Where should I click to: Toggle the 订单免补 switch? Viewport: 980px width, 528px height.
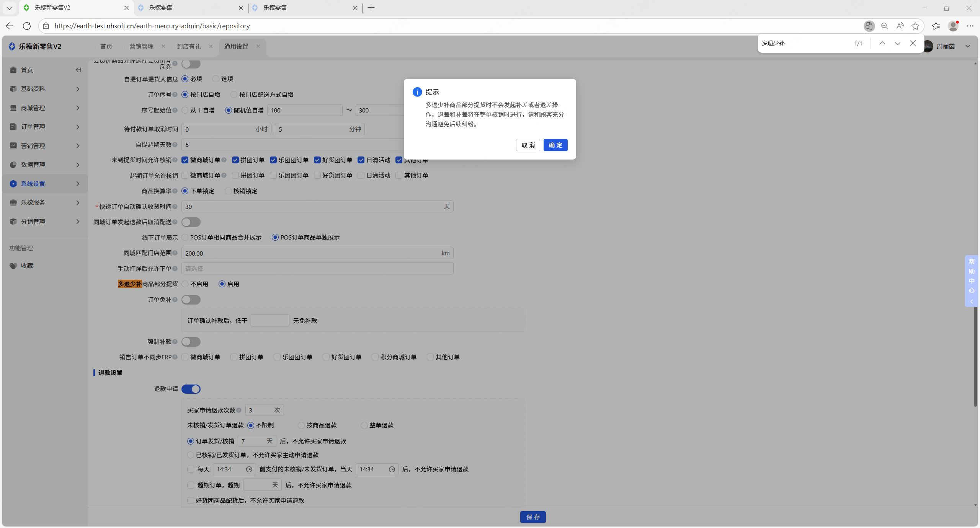click(x=191, y=300)
